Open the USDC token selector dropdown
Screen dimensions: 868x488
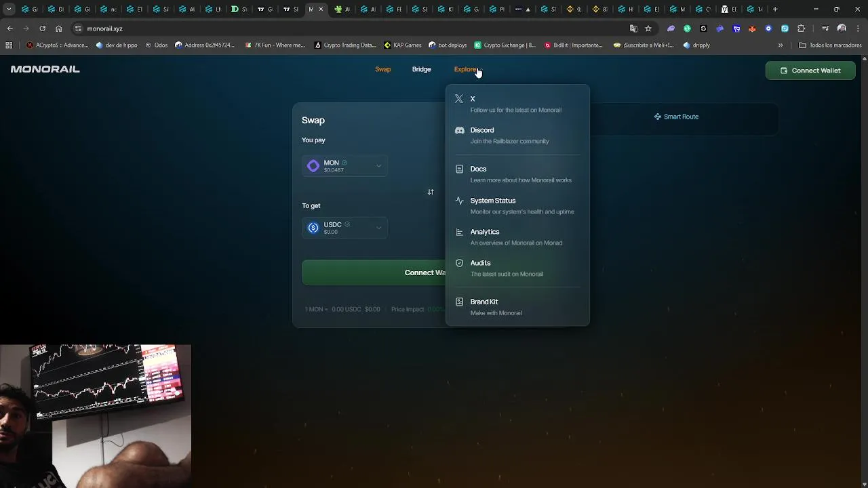pyautogui.click(x=345, y=228)
